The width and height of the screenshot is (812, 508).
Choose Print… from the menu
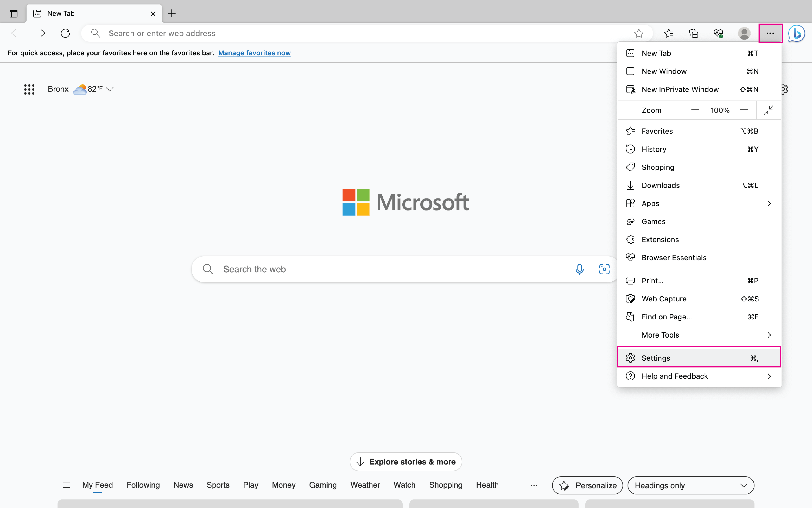coord(699,281)
